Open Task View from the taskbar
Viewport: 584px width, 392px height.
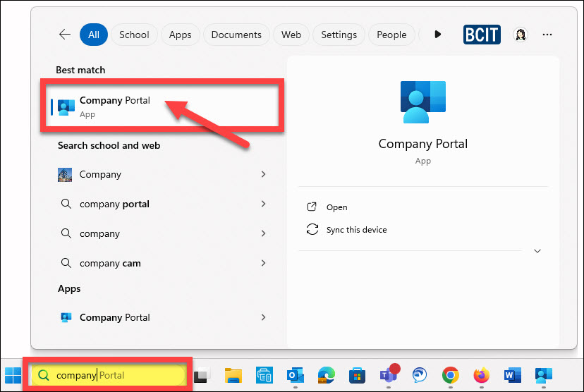(202, 375)
